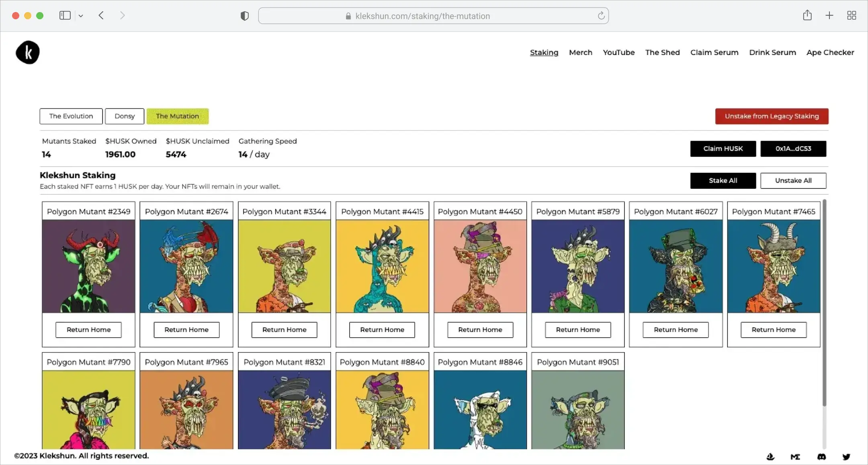Click the Unstake All button
The height and width of the screenshot is (465, 868).
pyautogui.click(x=793, y=181)
